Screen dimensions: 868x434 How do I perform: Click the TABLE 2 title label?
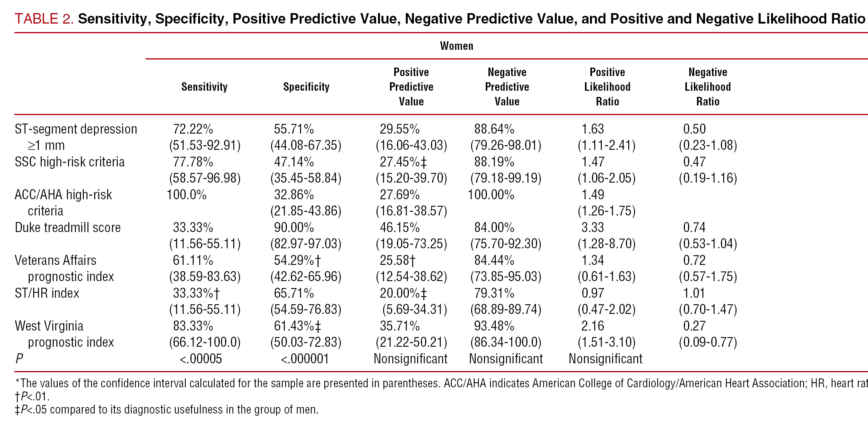[x=44, y=19]
